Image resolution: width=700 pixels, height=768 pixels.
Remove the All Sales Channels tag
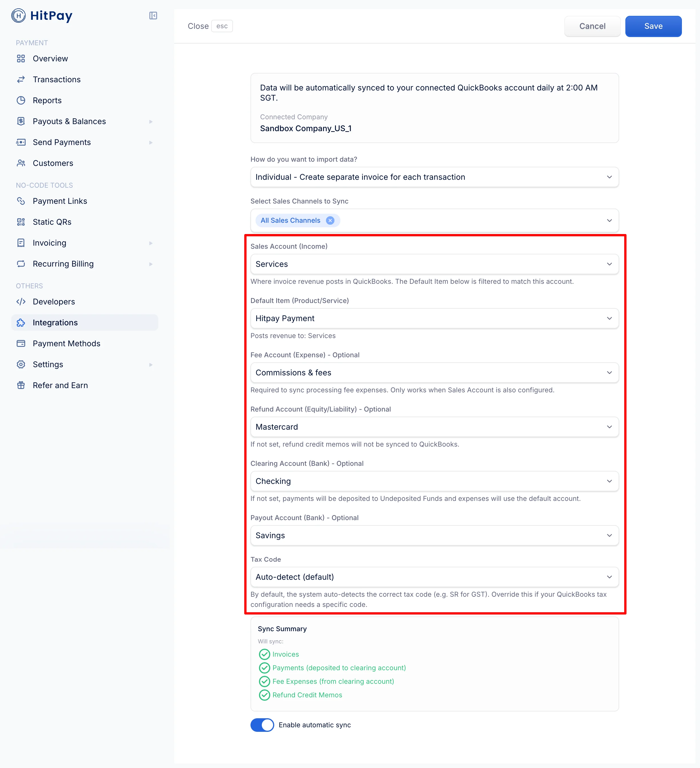point(330,220)
